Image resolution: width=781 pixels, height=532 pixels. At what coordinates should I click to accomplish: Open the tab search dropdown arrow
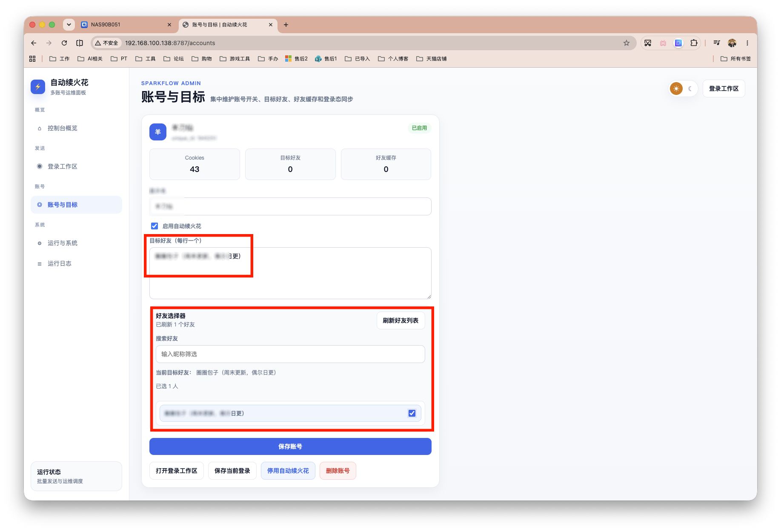pos(69,25)
